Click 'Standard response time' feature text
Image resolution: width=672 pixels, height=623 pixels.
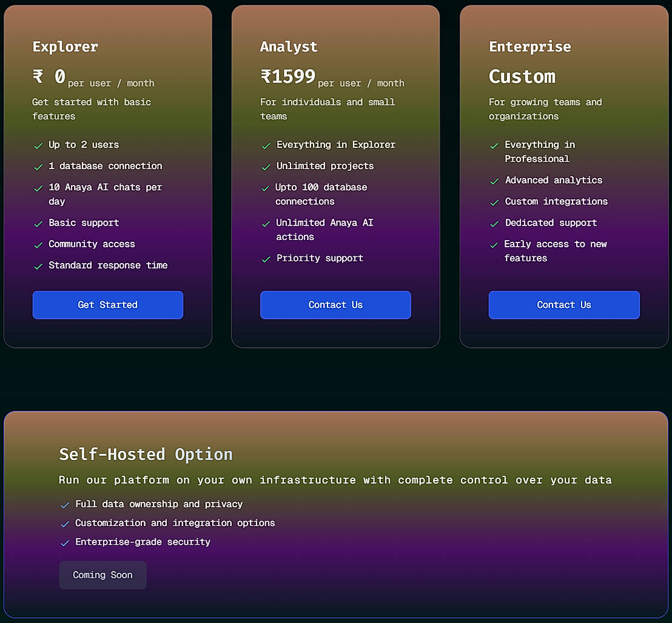[108, 265]
